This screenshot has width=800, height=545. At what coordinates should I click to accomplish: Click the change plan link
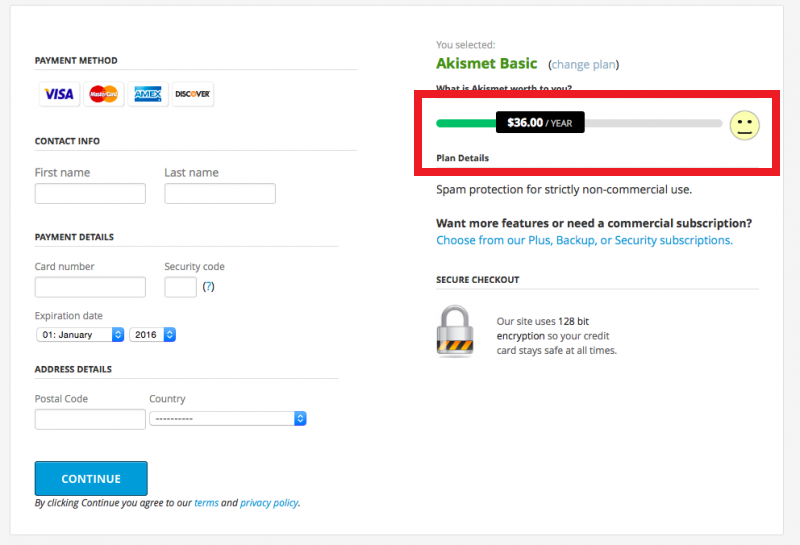tap(584, 65)
